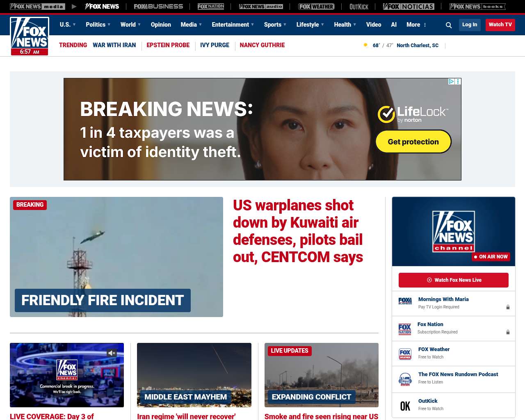Open the site search magnifier icon

(449, 25)
